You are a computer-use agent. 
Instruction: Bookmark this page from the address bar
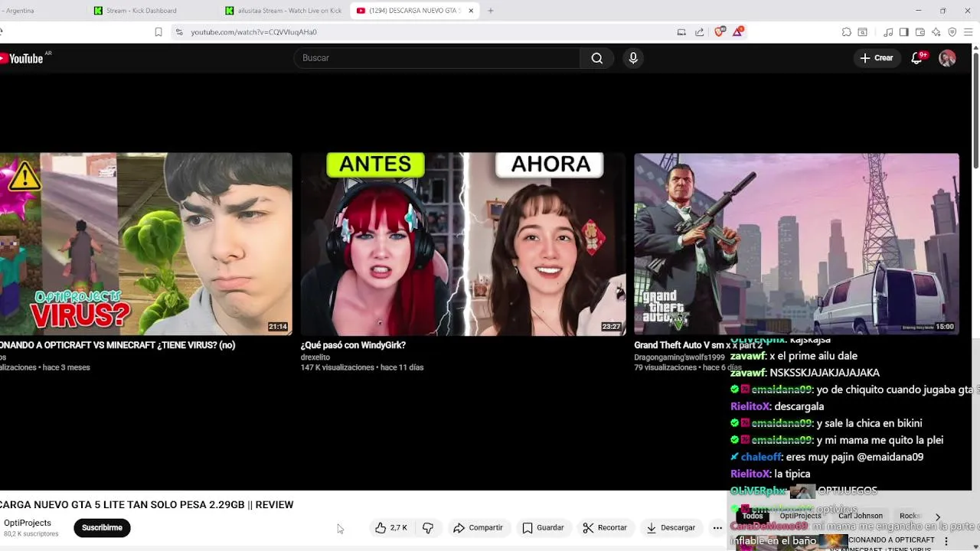point(158,32)
